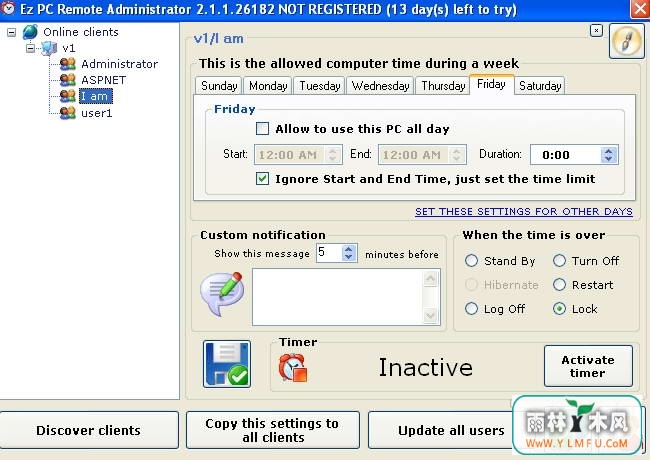Switch to the Thursday tab
Image resolution: width=650 pixels, height=460 pixels.
[443, 85]
